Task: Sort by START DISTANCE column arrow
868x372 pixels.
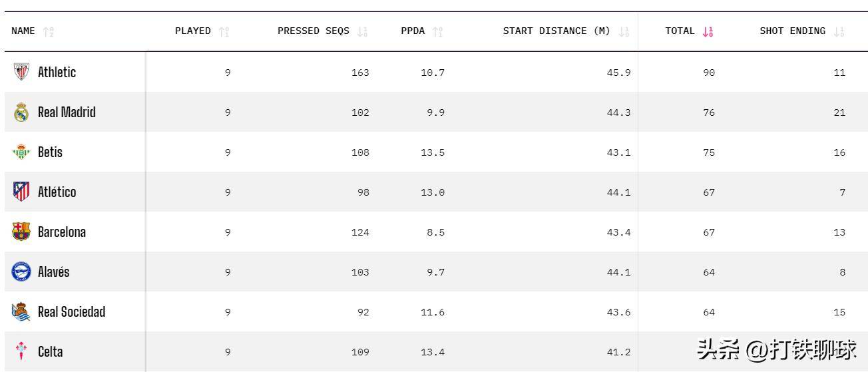Action: pyautogui.click(x=624, y=31)
